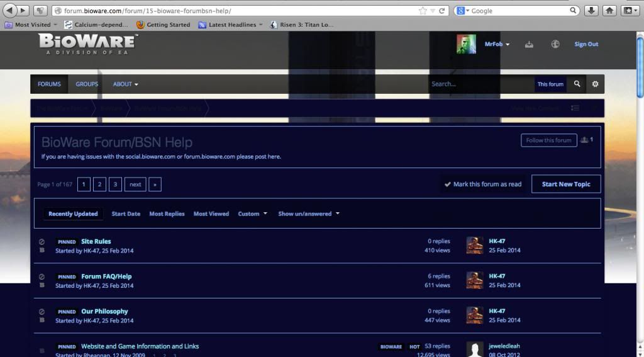Open advanced search gear icon
The width and height of the screenshot is (644, 357).
595,84
